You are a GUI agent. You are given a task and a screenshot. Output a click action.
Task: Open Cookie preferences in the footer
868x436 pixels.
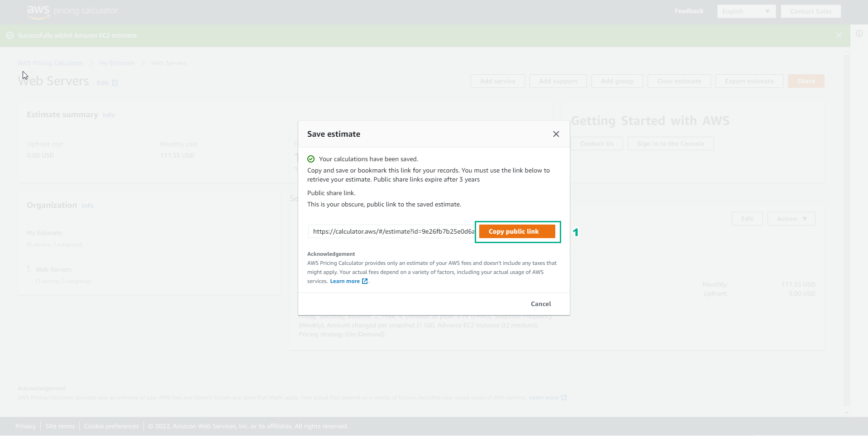[x=111, y=426]
